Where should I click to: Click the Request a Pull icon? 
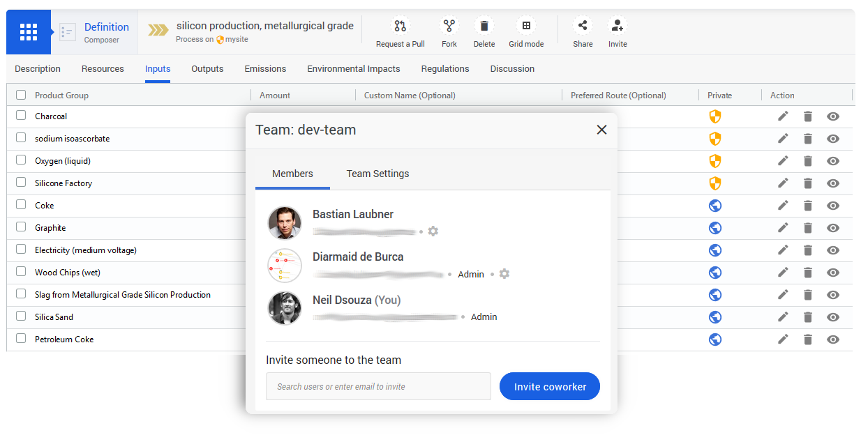(x=400, y=26)
